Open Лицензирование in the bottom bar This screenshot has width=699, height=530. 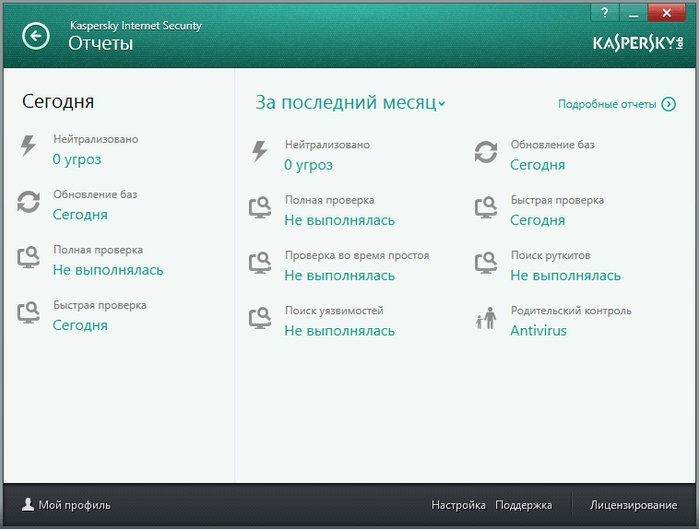click(633, 505)
